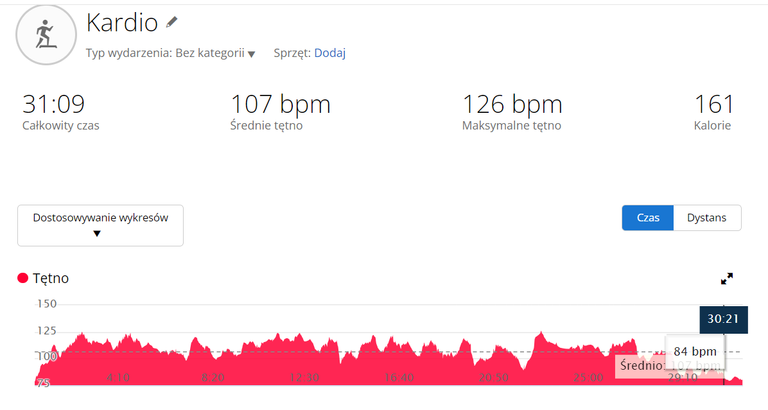The height and width of the screenshot is (410, 768).
Task: Expand the heart rate chart to fullscreen
Action: pos(727,279)
